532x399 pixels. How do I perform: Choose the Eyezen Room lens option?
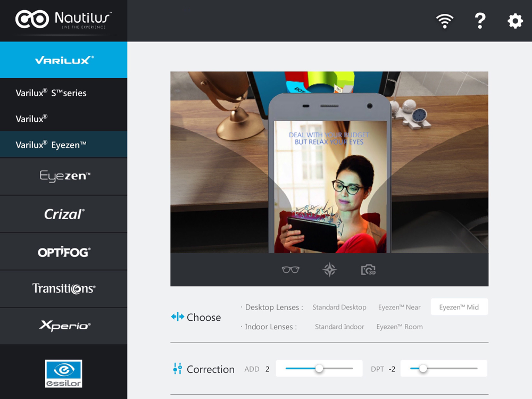[400, 327]
